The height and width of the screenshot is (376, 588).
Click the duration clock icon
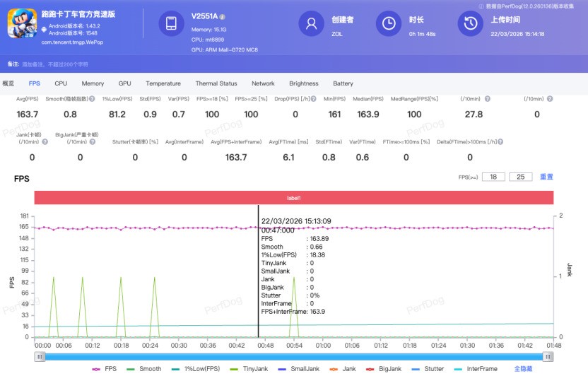click(x=388, y=23)
